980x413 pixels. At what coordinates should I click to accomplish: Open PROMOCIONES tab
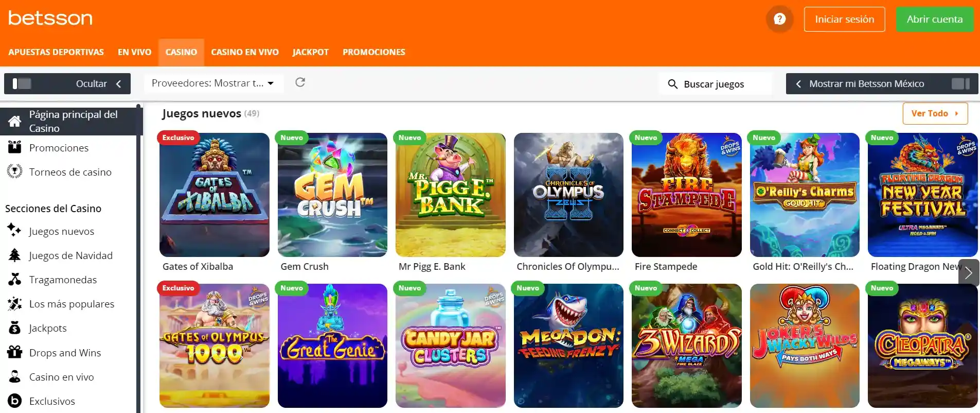tap(374, 52)
